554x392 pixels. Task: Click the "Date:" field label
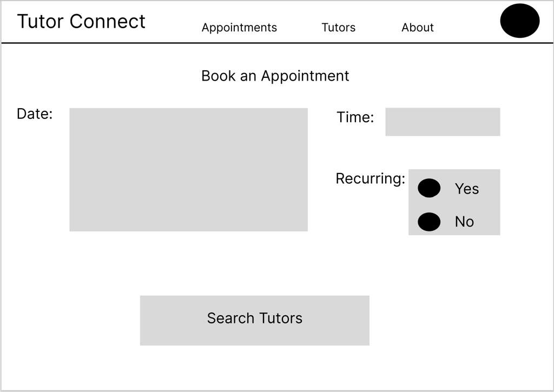(35, 114)
